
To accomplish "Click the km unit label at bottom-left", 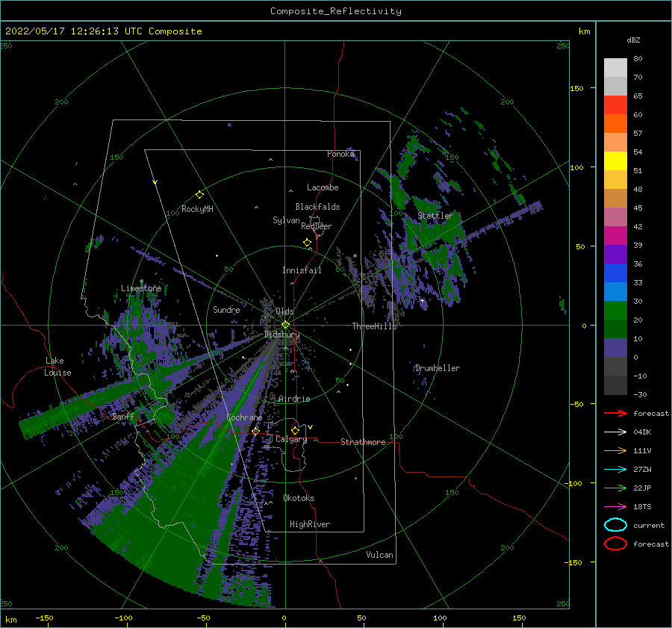I will pos(10,620).
